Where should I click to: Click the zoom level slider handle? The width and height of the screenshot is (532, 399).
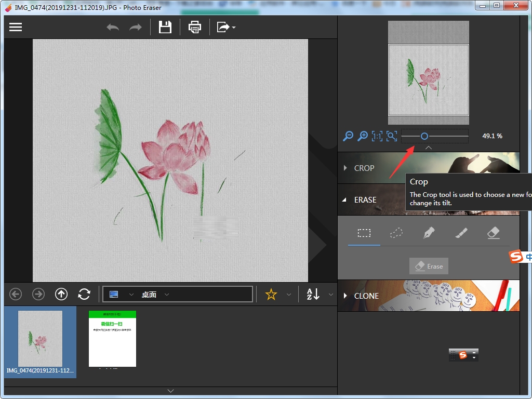(424, 136)
